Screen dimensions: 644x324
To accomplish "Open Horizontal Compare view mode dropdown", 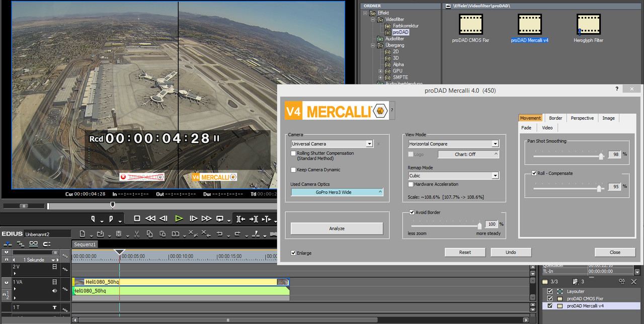I will point(453,144).
